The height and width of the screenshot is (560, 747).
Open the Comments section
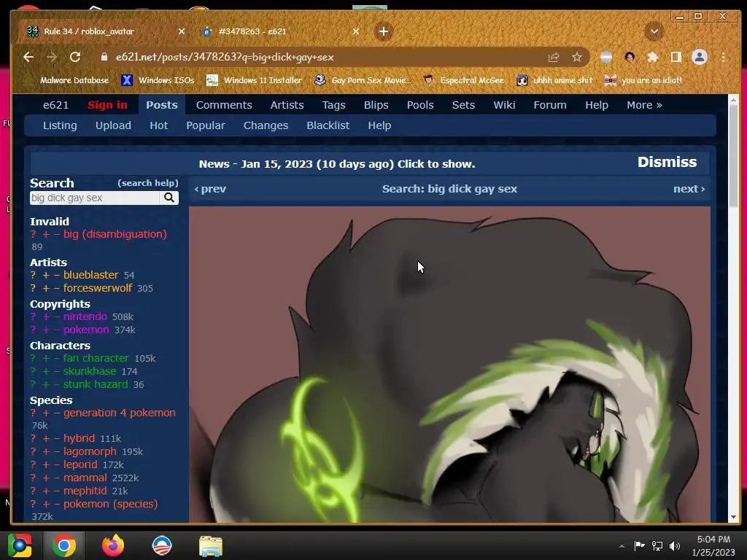224,105
